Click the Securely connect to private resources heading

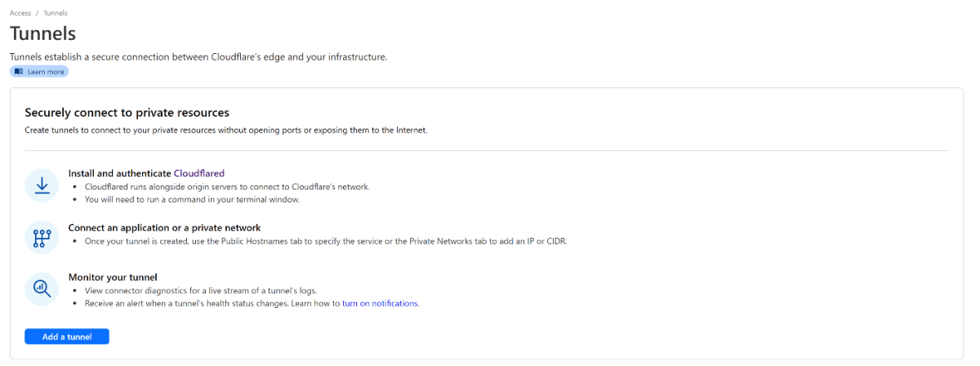(x=127, y=113)
